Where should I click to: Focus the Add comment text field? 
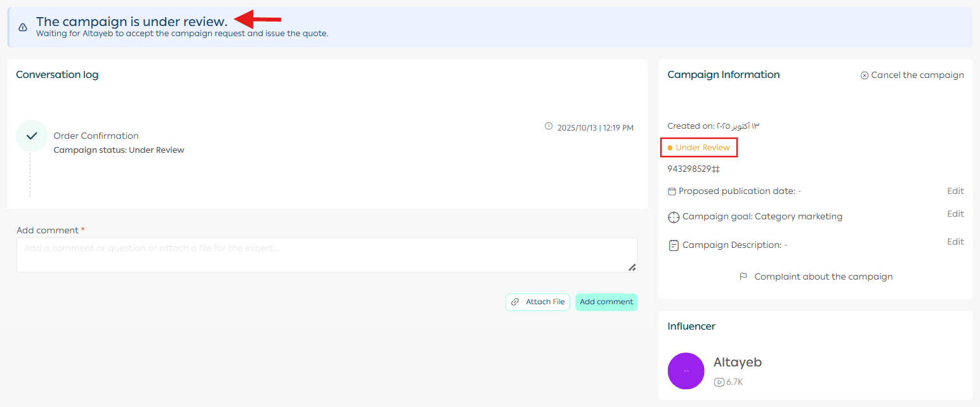pyautogui.click(x=327, y=255)
